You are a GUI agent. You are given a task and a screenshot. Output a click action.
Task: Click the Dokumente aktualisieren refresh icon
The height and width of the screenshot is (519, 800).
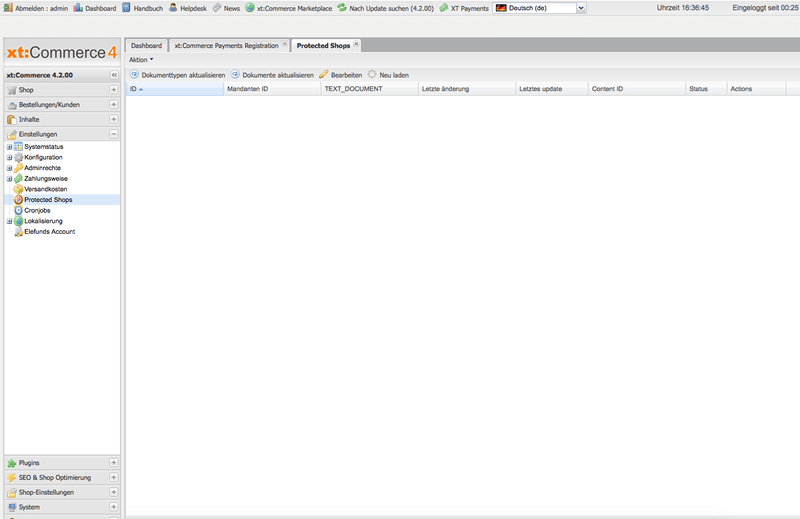[235, 74]
